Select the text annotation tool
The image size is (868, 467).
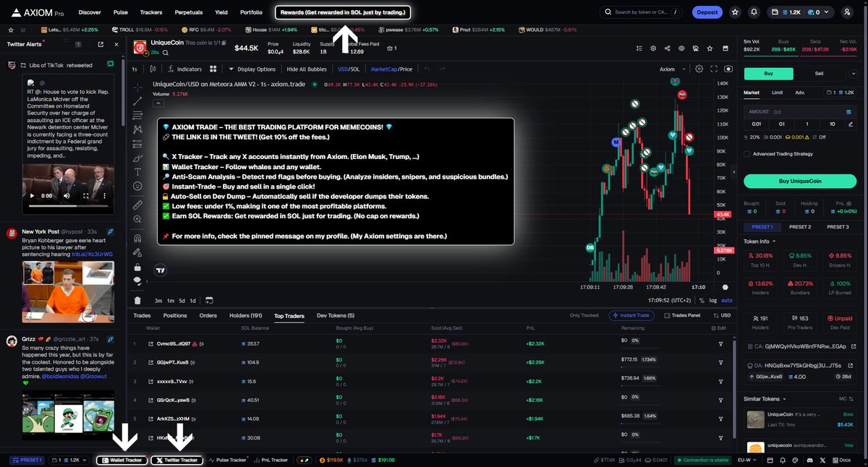tap(137, 172)
